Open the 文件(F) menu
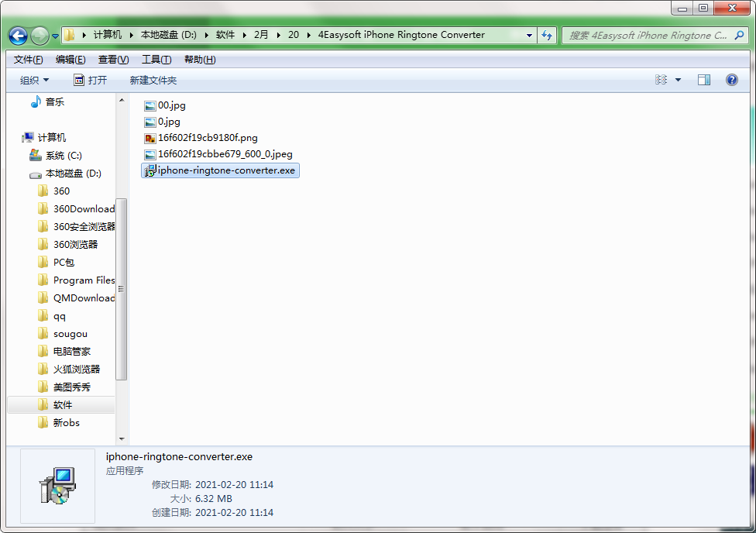This screenshot has width=756, height=533. pos(28,60)
